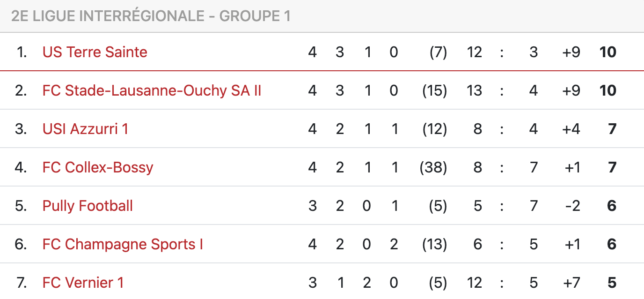Image resolution: width=644 pixels, height=299 pixels.
Task: Click USI Azzurri 1's fair-play value (12)
Action: (434, 129)
